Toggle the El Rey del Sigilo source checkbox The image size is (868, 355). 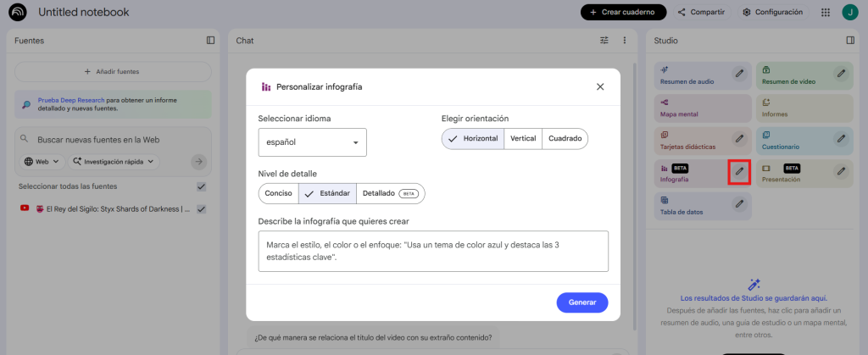tap(202, 209)
